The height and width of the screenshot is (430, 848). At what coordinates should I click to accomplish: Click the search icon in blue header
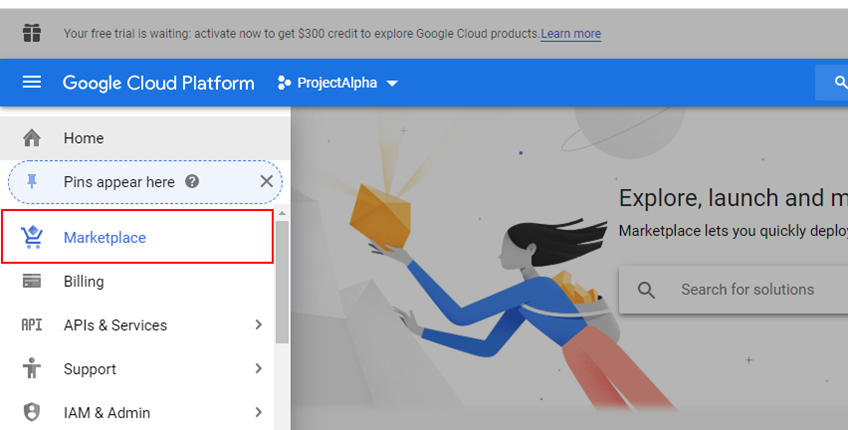pos(839,82)
